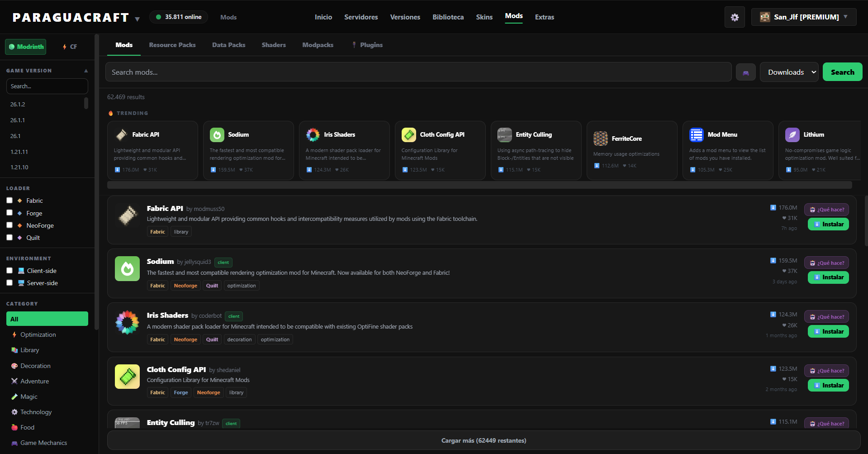Viewport: 868px width, 454px height.
Task: Enable the Quilt loader checkbox
Action: tap(9, 237)
